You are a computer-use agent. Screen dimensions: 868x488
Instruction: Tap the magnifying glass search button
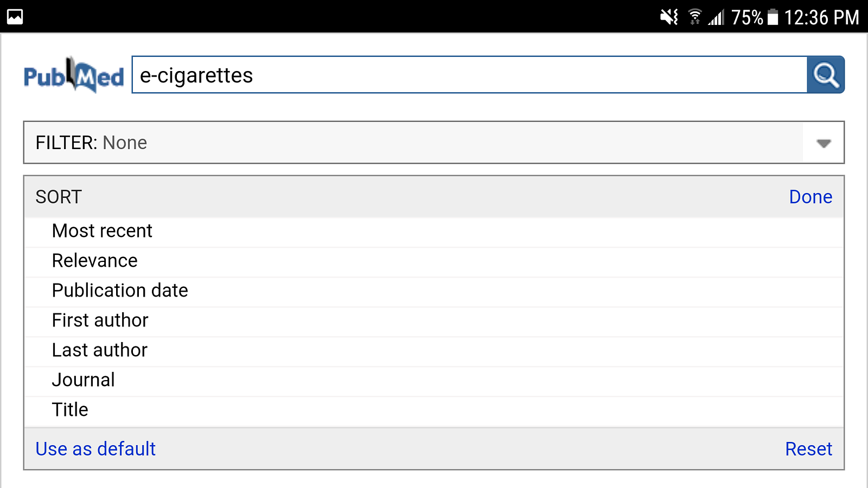coord(825,75)
